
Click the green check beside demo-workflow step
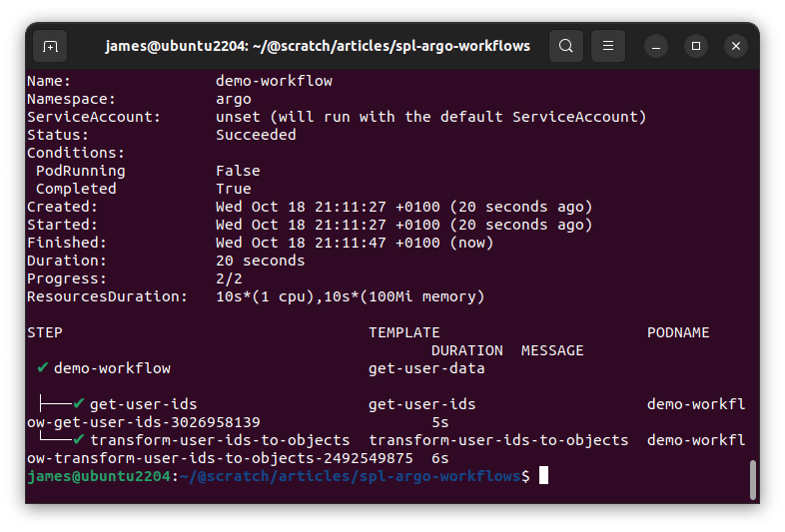pos(43,368)
